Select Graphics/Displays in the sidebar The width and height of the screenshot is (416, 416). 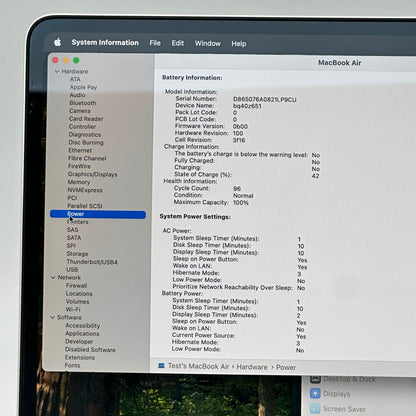coord(93,174)
